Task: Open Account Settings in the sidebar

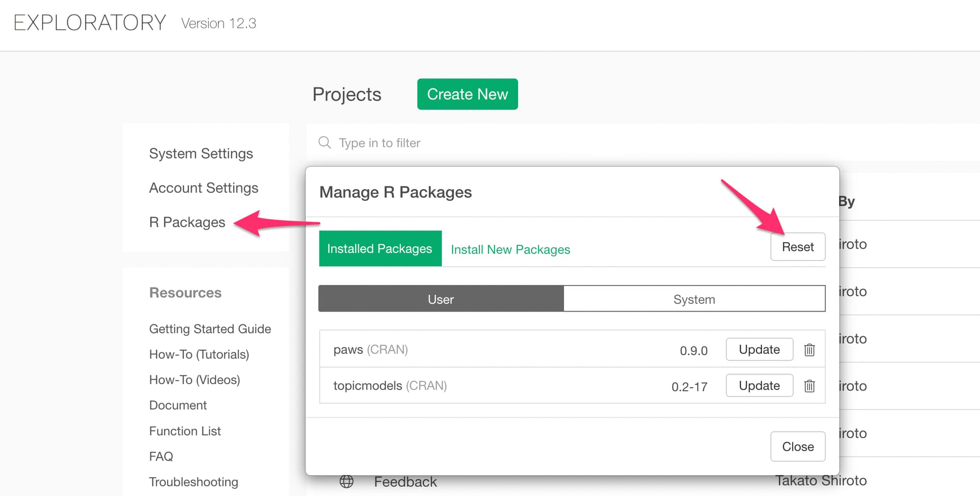Action: (204, 187)
